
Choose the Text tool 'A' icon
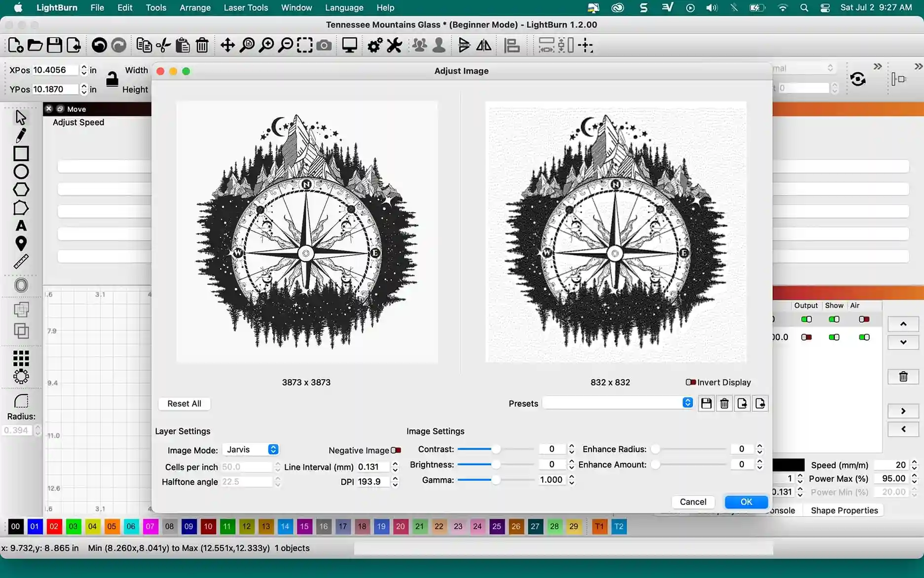pyautogui.click(x=21, y=226)
